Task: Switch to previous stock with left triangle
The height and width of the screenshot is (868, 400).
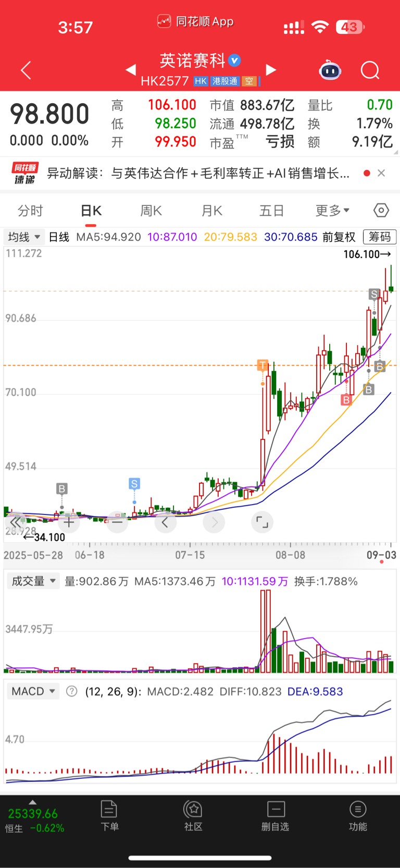Action: coord(131,69)
